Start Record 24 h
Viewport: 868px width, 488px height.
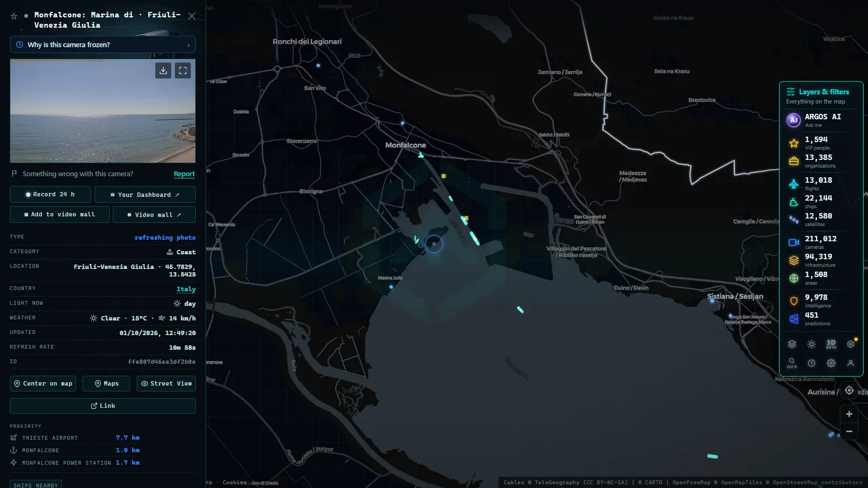[50, 194]
